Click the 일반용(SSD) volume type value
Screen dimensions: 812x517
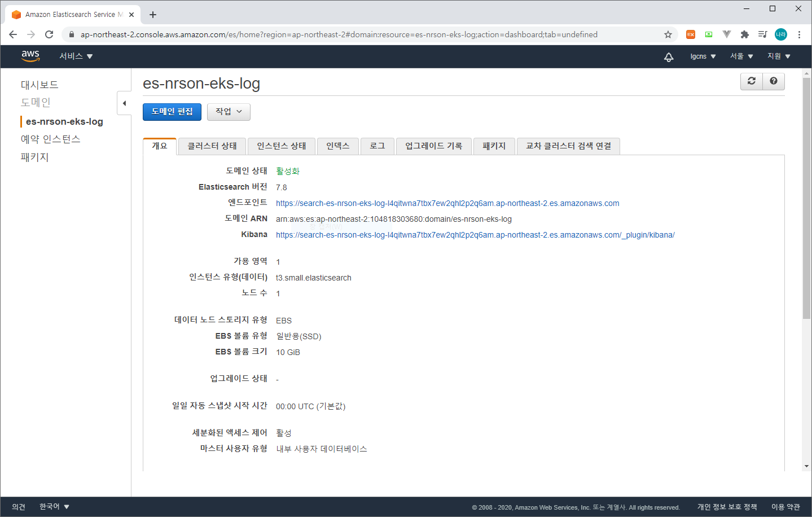[x=299, y=336]
